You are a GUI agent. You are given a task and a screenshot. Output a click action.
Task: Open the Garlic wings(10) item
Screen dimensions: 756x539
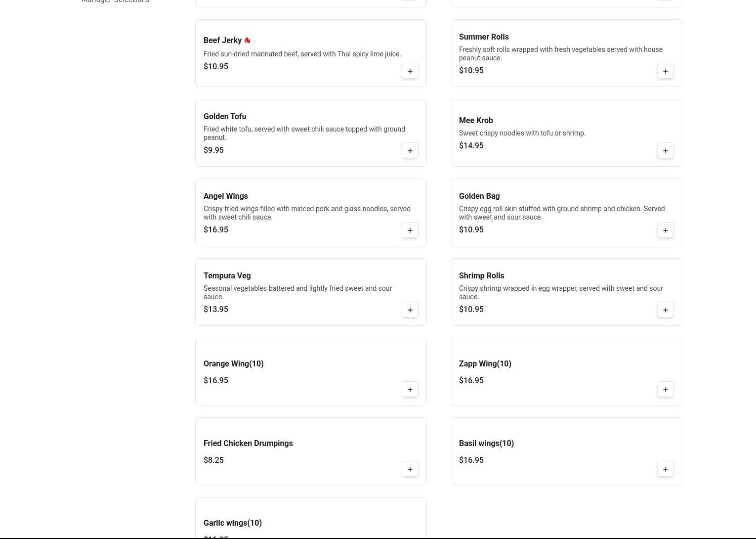[x=233, y=523]
